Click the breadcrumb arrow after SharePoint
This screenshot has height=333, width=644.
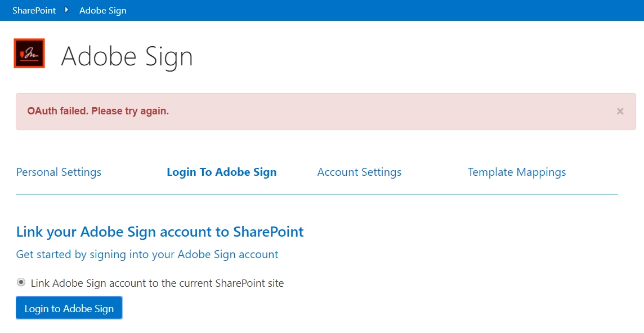(67, 10)
